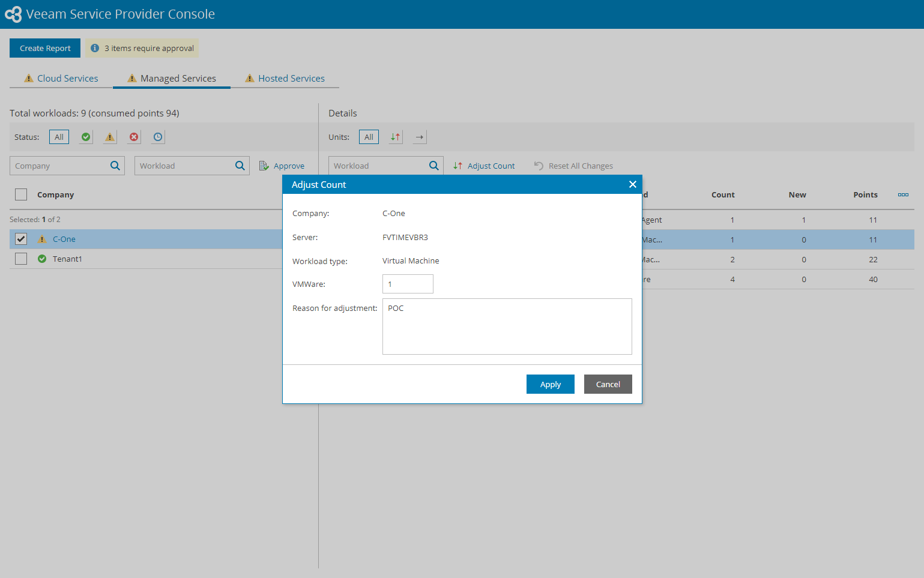The width and height of the screenshot is (924, 578).
Task: Open the C-One company link
Action: click(64, 239)
